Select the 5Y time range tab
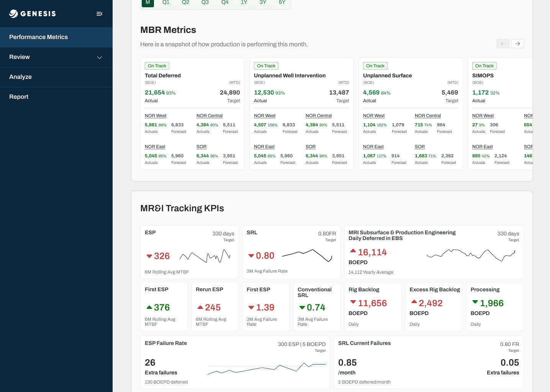This screenshot has width=550, height=392. pos(282,2)
